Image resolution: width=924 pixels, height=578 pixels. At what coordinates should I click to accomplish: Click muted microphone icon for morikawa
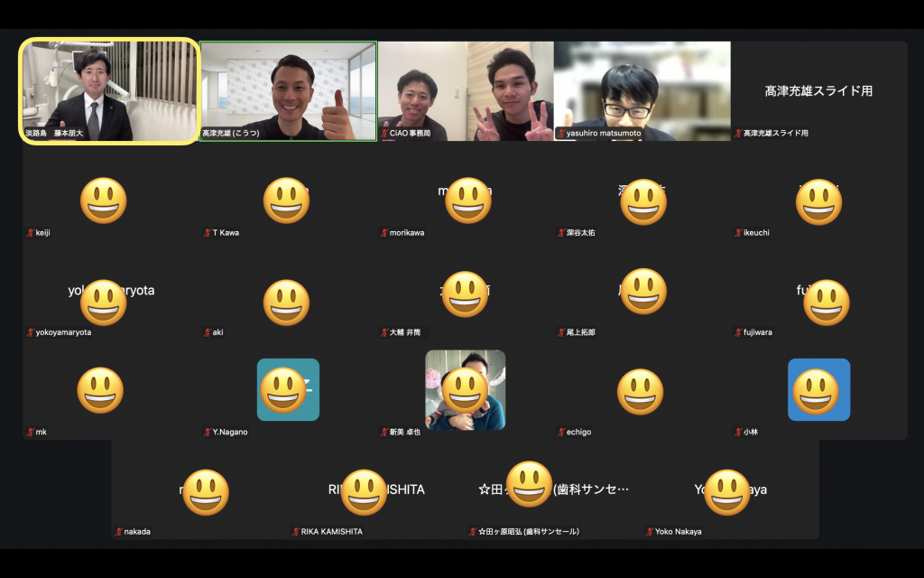coord(383,233)
